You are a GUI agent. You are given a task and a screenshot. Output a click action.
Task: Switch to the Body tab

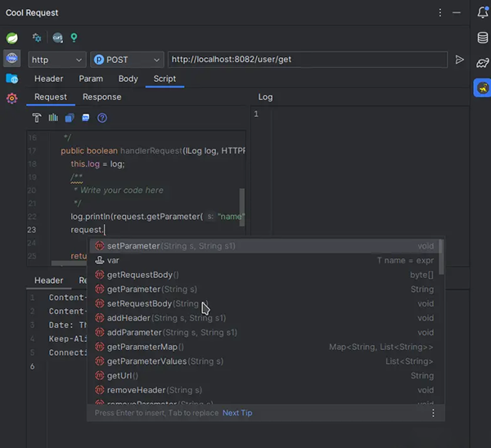(128, 78)
